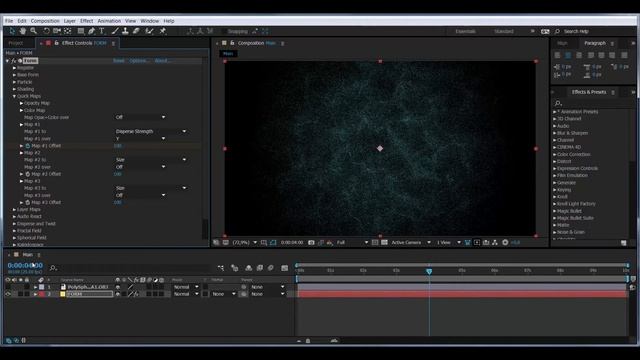Click the Reset Exposure icon in viewer
640x360 pixels.
[x=505, y=242]
